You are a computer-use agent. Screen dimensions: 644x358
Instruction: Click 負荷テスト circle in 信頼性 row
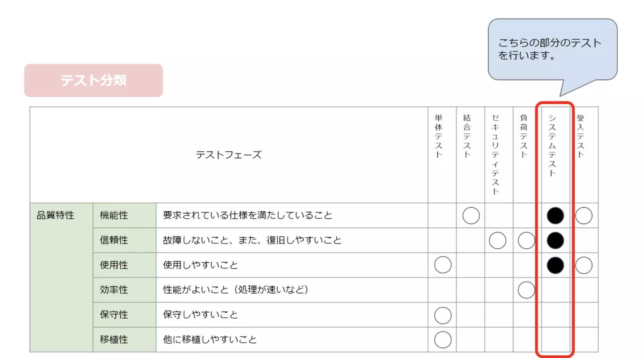click(x=526, y=240)
